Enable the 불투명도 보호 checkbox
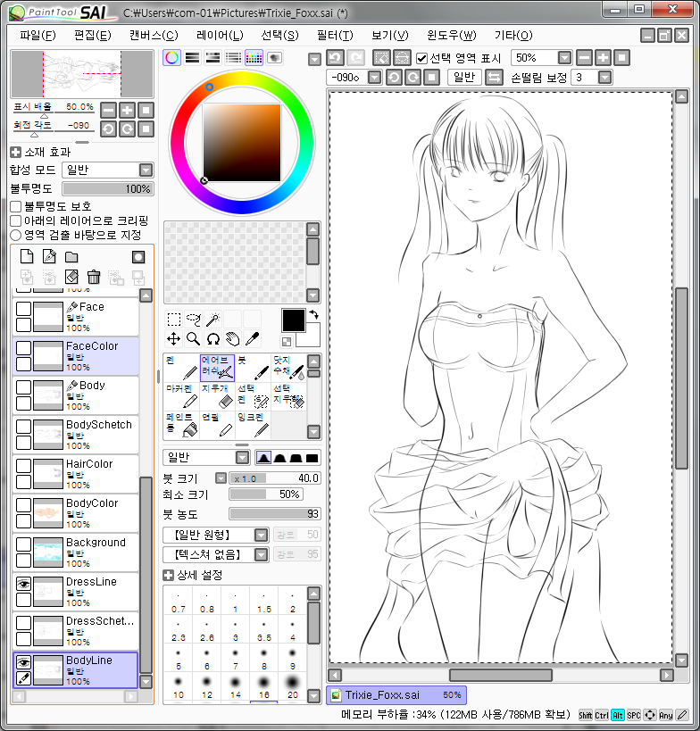This screenshot has width=700, height=731. tap(15, 206)
